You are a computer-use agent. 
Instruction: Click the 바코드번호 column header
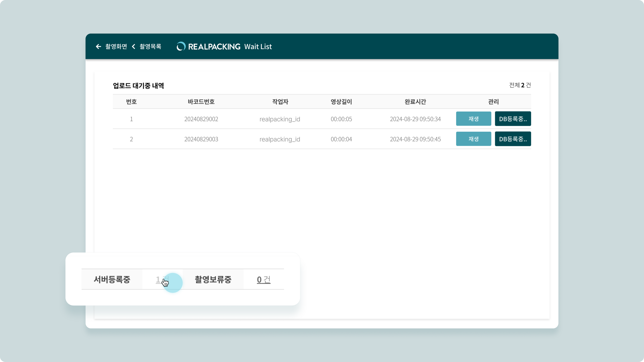coord(201,102)
